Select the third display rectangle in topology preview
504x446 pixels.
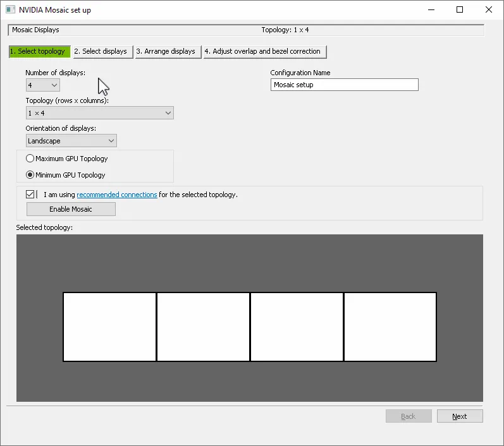(297, 327)
